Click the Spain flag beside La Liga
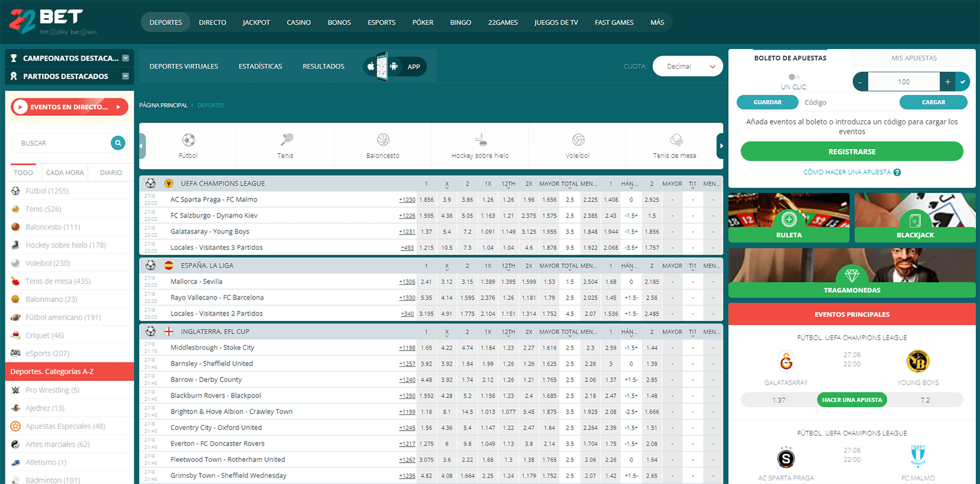Screen dimensions: 980x484 coord(169,265)
